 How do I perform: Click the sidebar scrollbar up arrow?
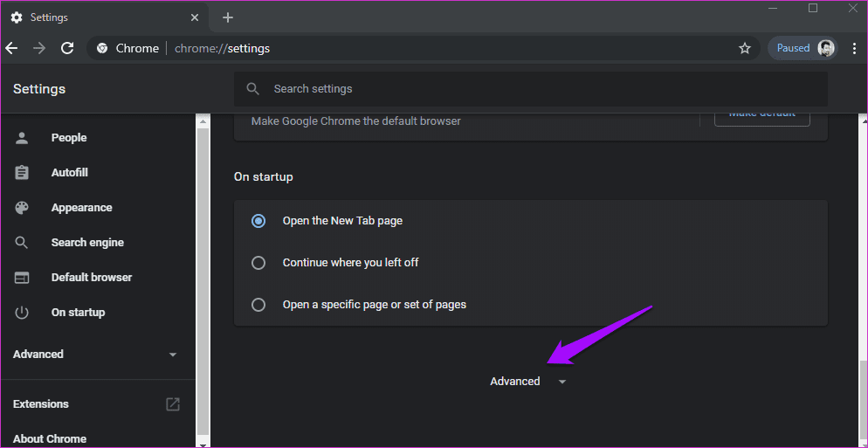[203, 121]
